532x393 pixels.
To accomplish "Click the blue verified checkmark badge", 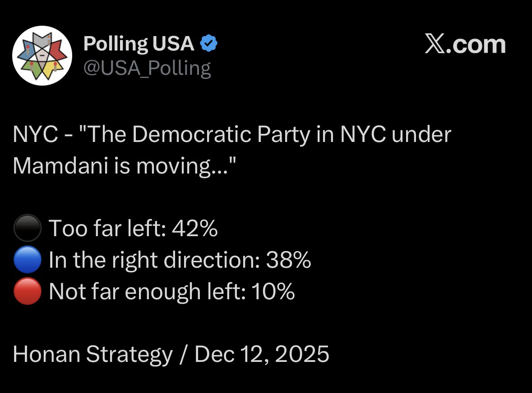I will click(x=208, y=44).
